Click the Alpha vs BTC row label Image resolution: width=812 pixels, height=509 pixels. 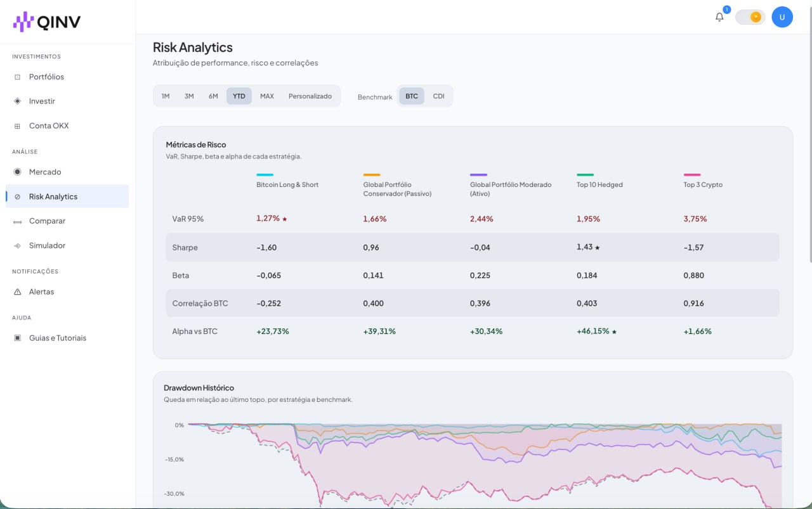coord(194,331)
